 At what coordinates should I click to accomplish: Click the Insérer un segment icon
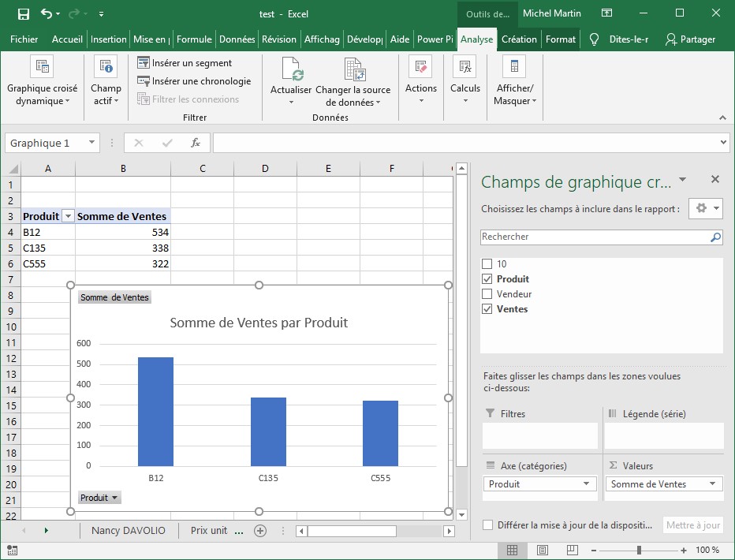(x=144, y=63)
